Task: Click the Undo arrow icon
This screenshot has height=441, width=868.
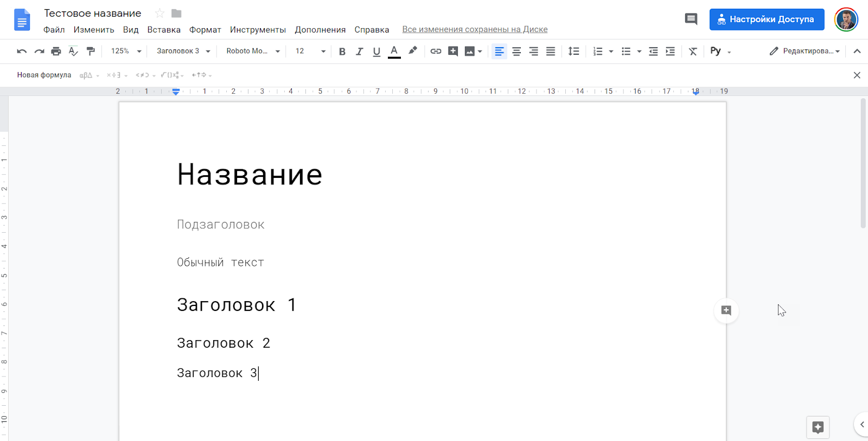Action: 22,51
